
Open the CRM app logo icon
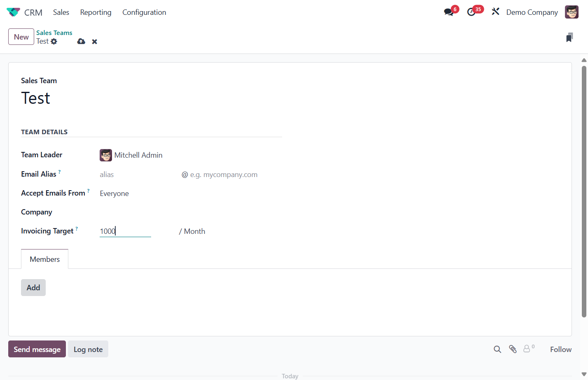13,12
